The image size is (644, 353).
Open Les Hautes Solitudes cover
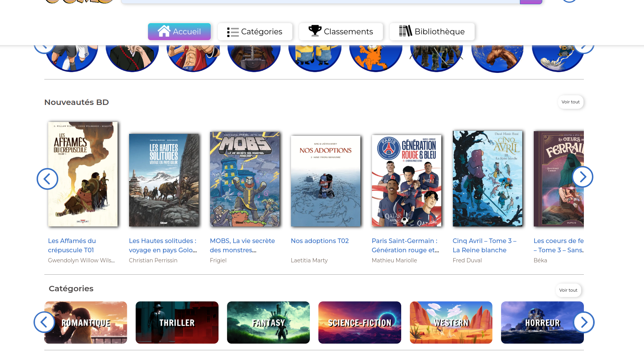coord(164,180)
